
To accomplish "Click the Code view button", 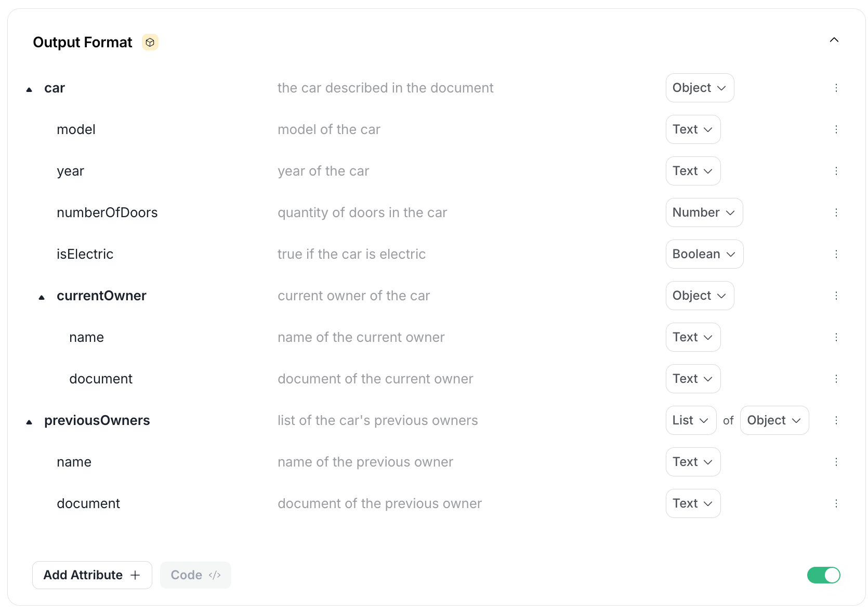I will 195,575.
